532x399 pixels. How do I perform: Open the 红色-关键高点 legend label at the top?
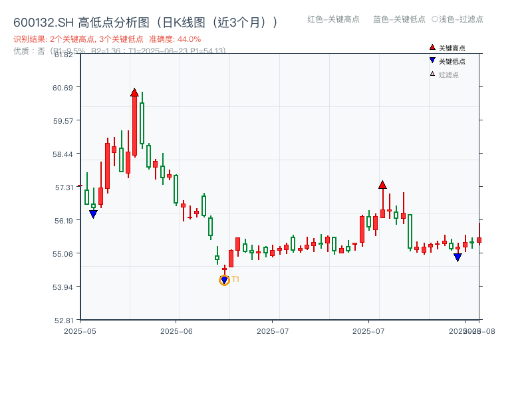331,20
